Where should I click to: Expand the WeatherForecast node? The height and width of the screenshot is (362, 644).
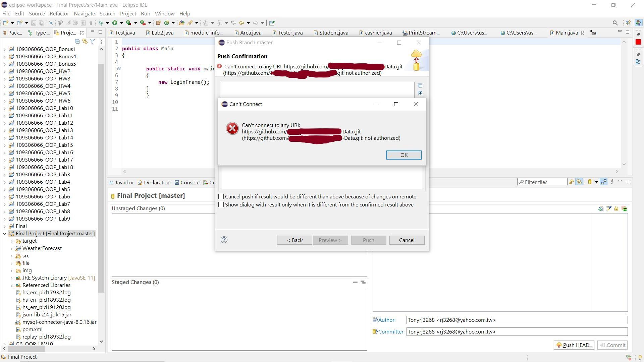11,248
